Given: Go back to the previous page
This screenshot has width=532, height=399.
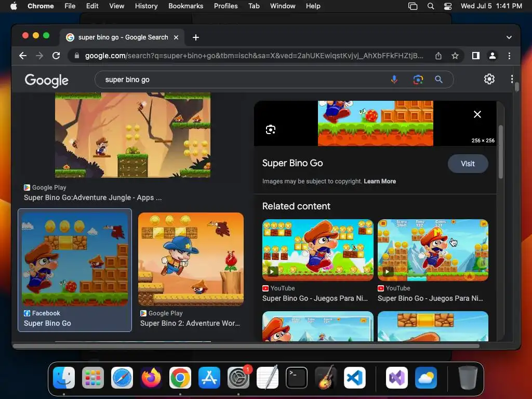Looking at the screenshot, I should click(23, 56).
